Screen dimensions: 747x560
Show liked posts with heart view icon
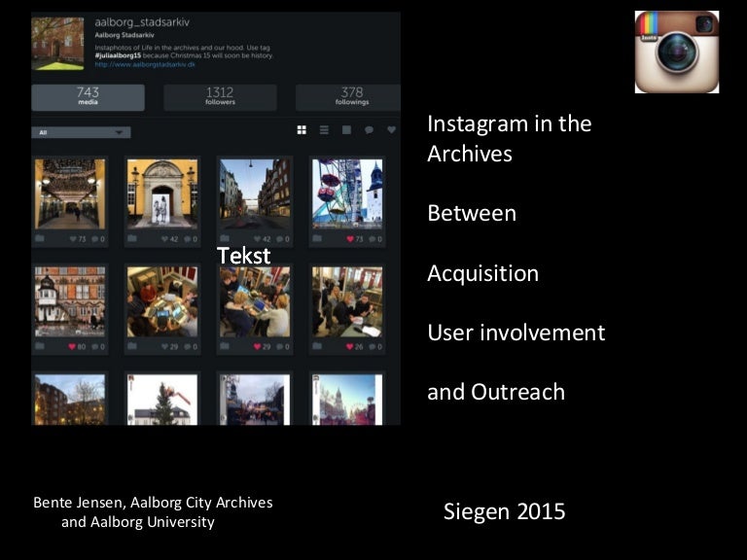click(x=391, y=130)
